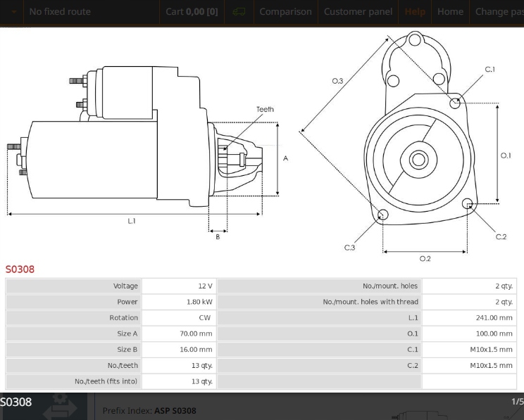Open the orange Help link
The image size is (524, 420).
(x=415, y=12)
